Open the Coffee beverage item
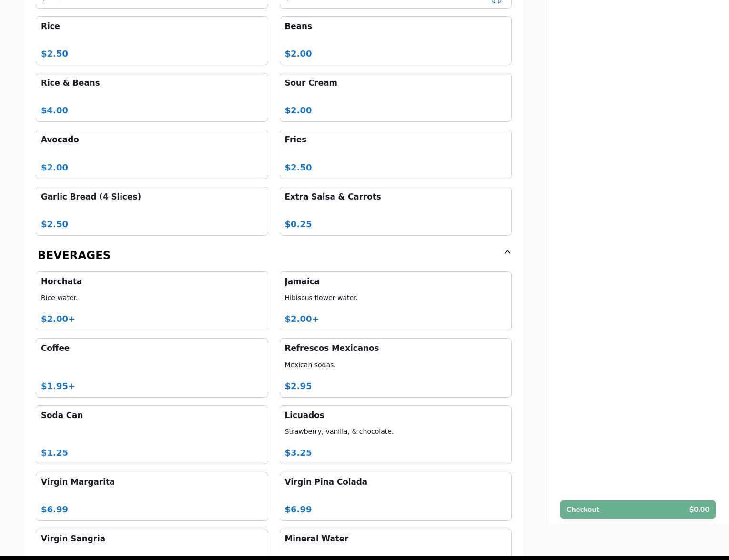 coord(152,368)
